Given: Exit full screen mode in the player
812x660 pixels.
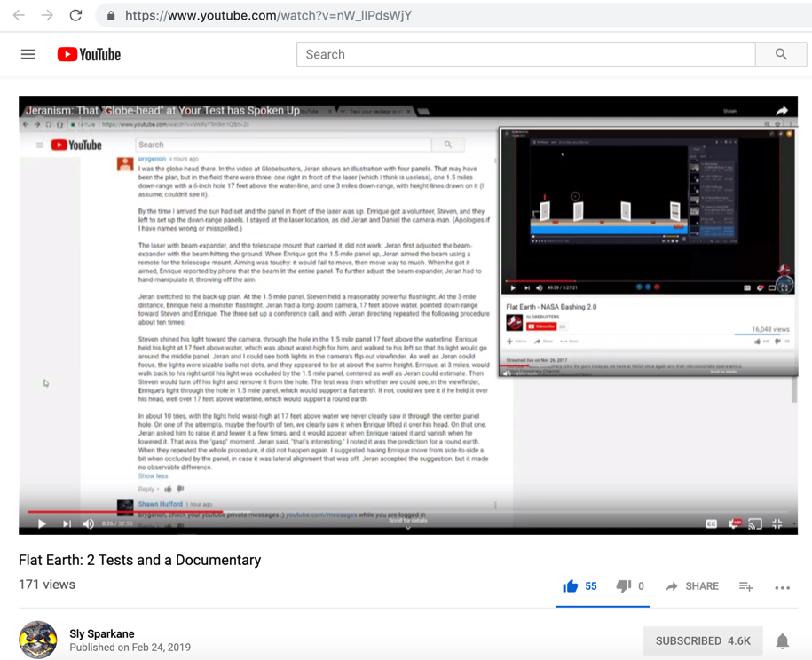Looking at the screenshot, I should (x=777, y=523).
